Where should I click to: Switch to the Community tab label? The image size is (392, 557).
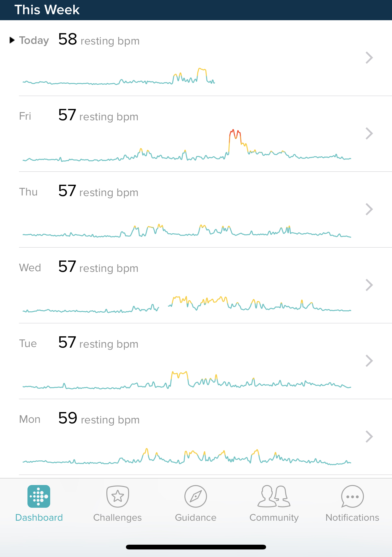click(274, 518)
